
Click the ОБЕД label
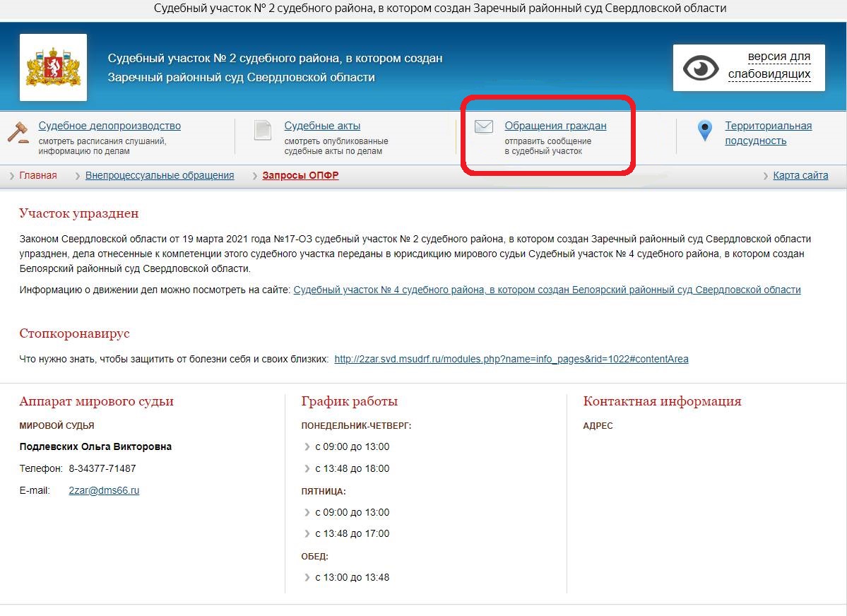tap(315, 556)
